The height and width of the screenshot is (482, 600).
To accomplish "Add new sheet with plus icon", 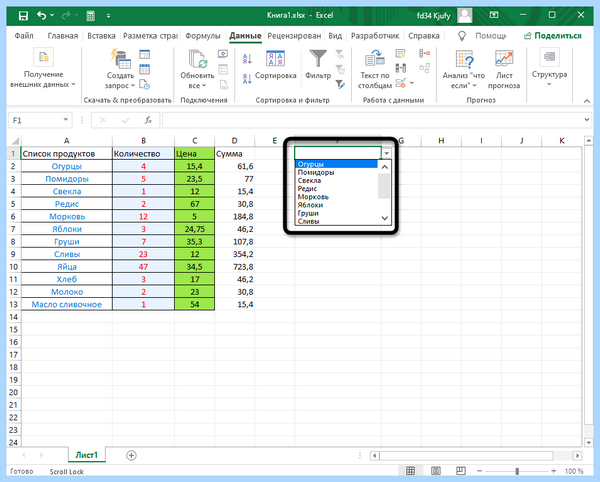I will click(x=131, y=455).
